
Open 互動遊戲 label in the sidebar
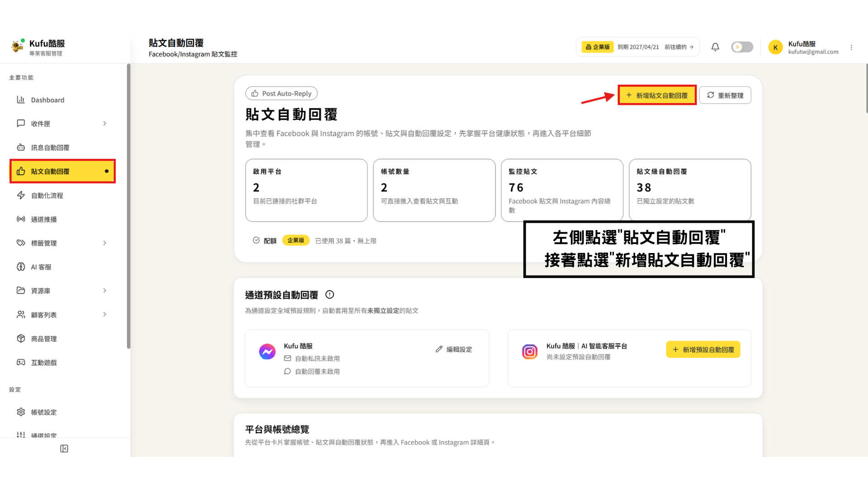pyautogui.click(x=44, y=363)
